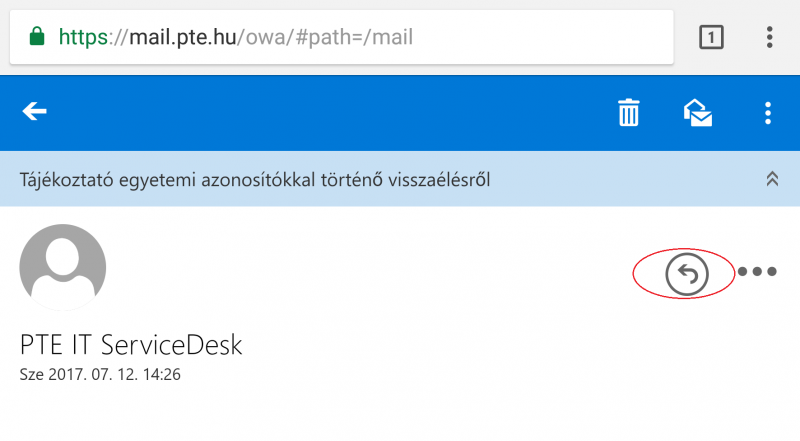
Task: Click the date Sze 2017. 07. 12. 14:26
Action: click(x=100, y=374)
